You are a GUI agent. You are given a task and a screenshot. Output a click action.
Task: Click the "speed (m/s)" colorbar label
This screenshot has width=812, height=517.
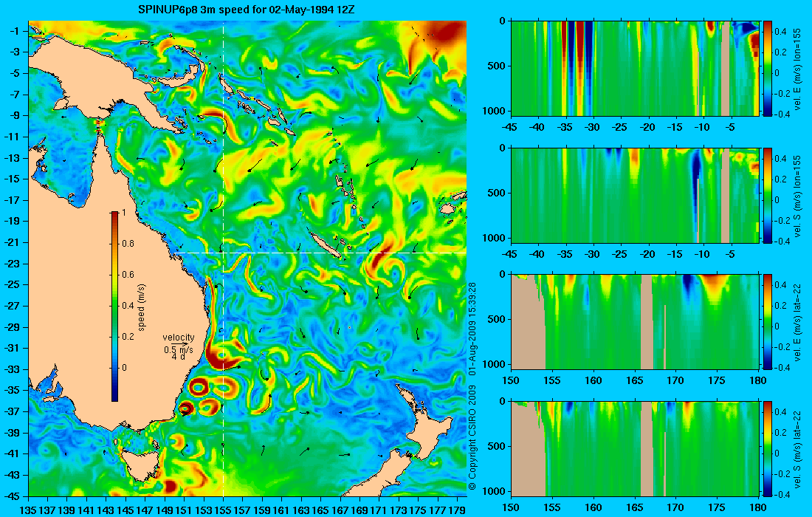pyautogui.click(x=142, y=307)
